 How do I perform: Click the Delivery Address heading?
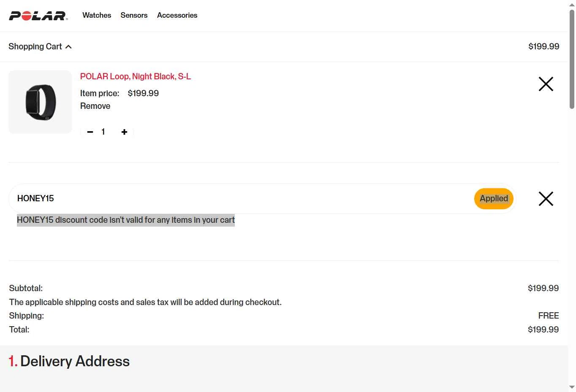click(69, 361)
